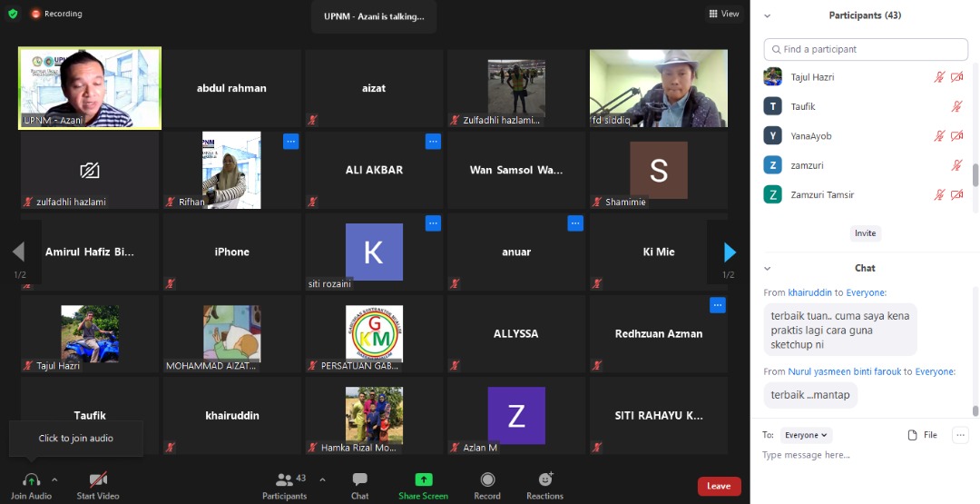The width and height of the screenshot is (980, 504).
Task: Open the Everyone recipient dropdown
Action: [806, 435]
